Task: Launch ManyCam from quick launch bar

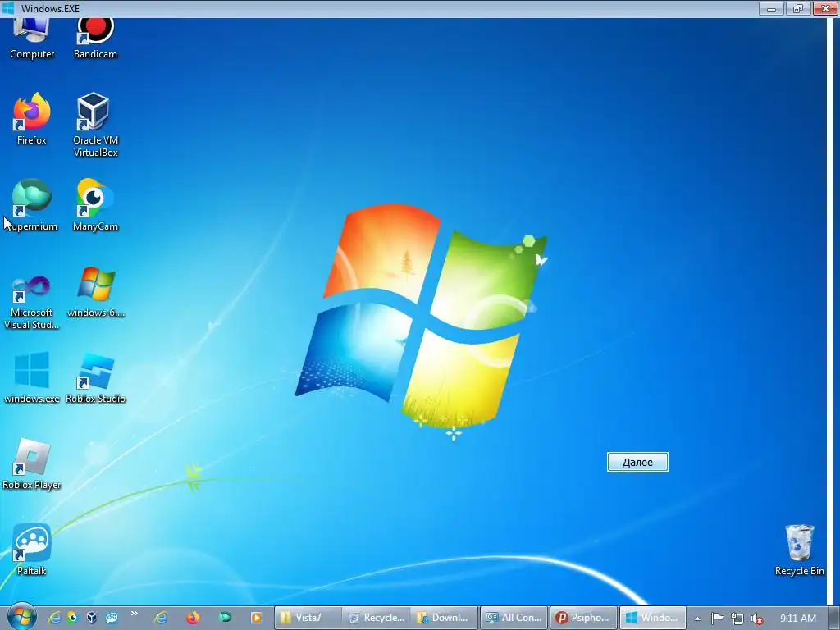Action: coord(72,618)
